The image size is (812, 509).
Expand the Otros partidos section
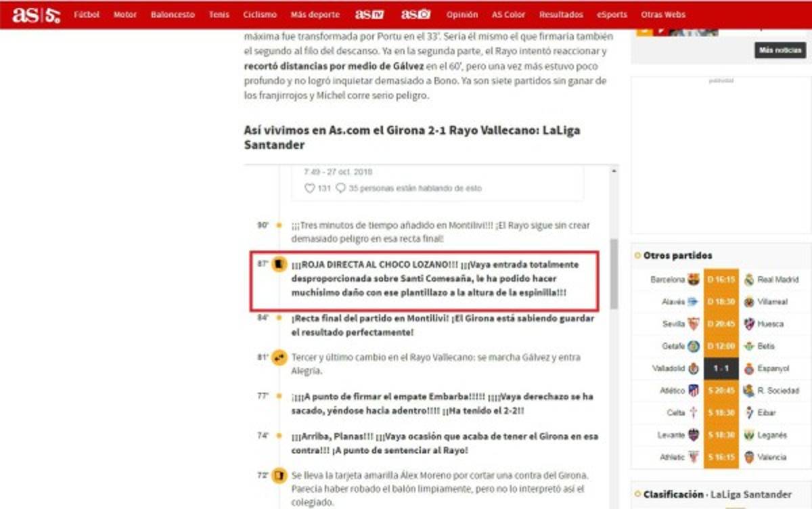pos(677,255)
